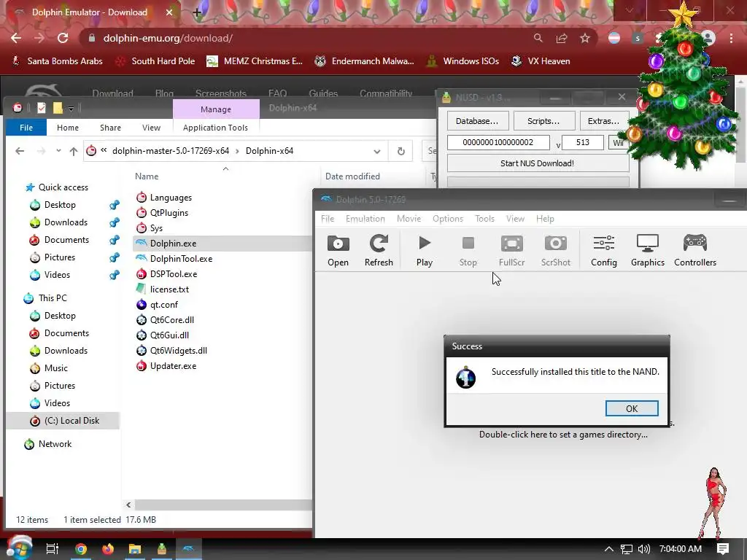
Task: Select (C:) Local Disk in navigation pane
Action: 72,421
